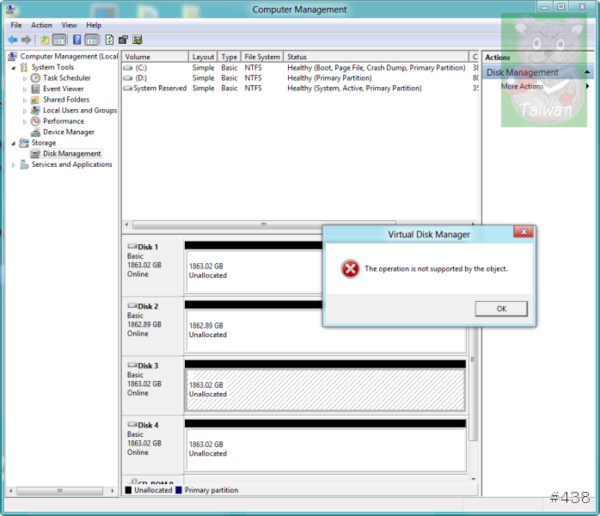Open the Action menu

pos(41,25)
